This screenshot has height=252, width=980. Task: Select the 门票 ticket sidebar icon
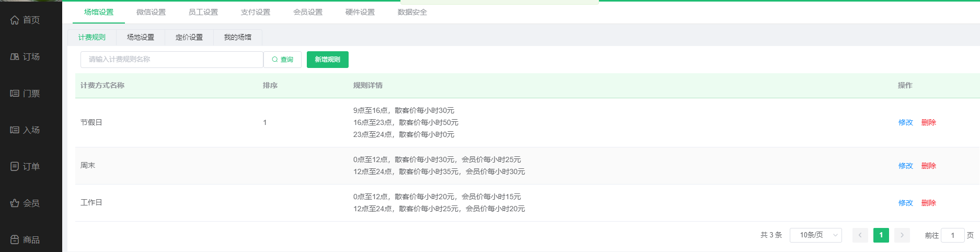[x=15, y=93]
